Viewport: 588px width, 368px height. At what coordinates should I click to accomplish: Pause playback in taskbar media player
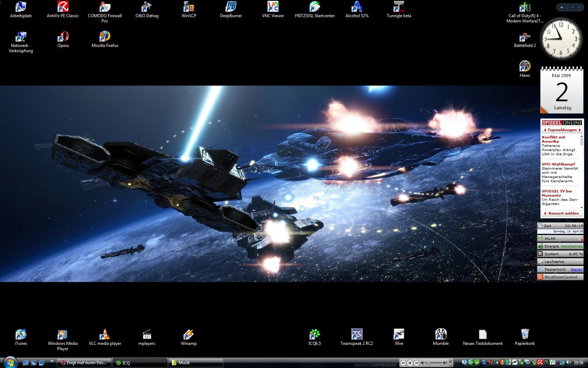410,363
